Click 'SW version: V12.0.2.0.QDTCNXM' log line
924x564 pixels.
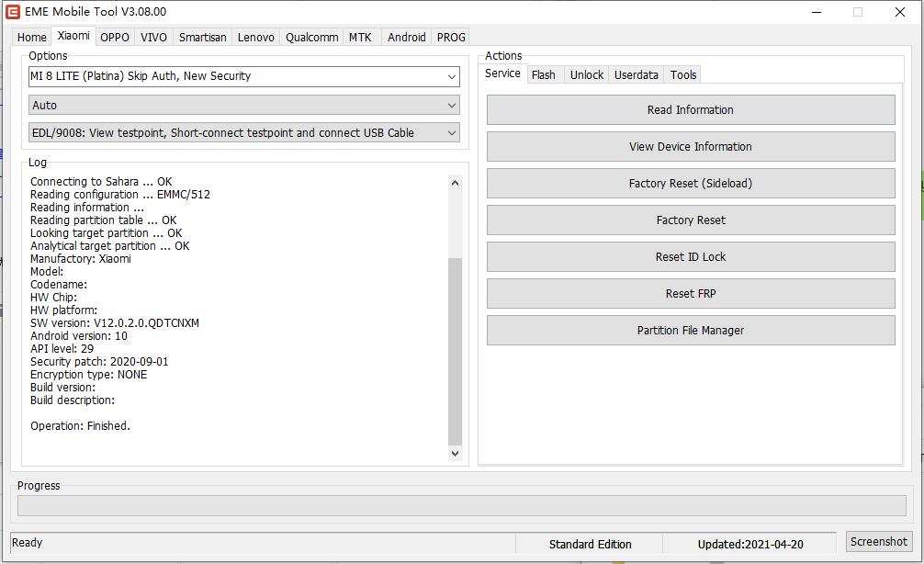click(x=115, y=323)
